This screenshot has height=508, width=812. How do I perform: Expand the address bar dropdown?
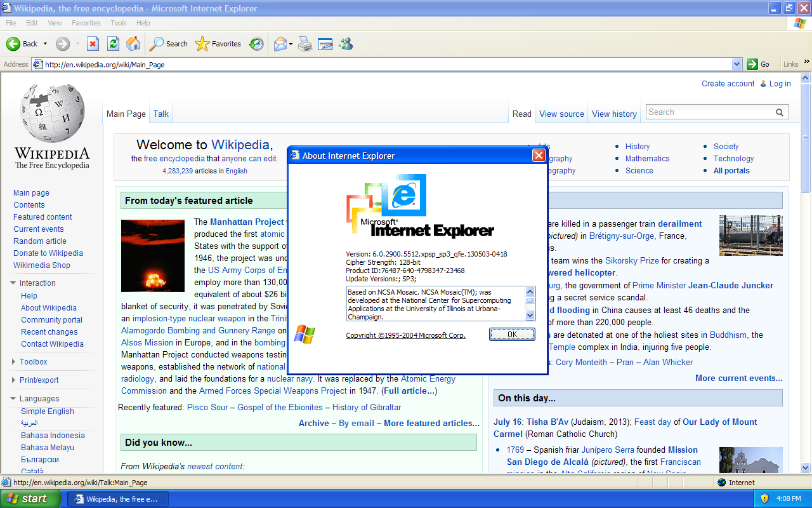pyautogui.click(x=737, y=64)
